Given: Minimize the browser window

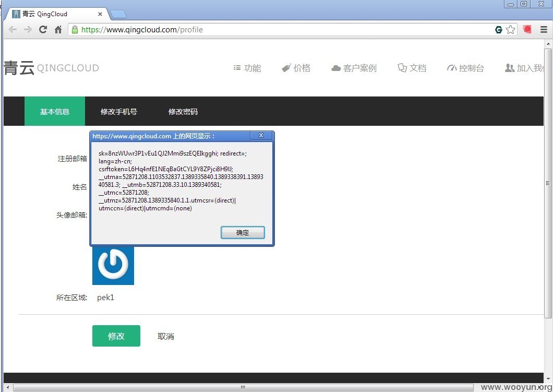Looking at the screenshot, I should (511, 4).
